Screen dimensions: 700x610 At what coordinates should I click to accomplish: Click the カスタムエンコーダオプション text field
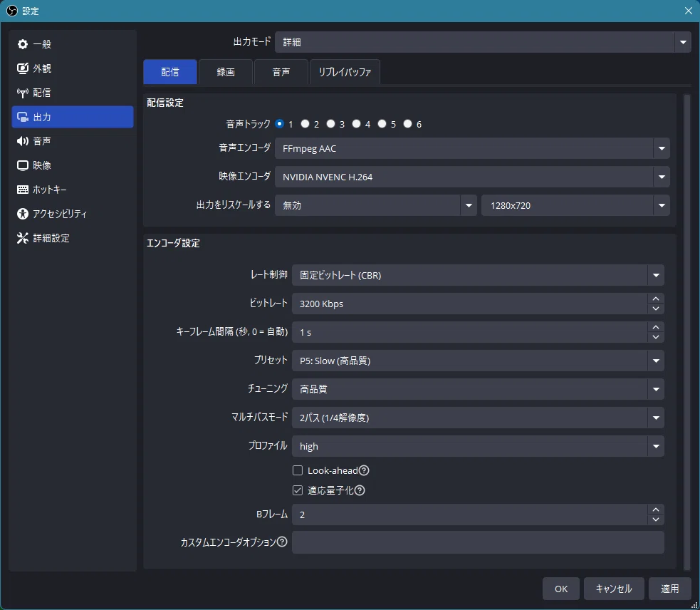(x=478, y=542)
